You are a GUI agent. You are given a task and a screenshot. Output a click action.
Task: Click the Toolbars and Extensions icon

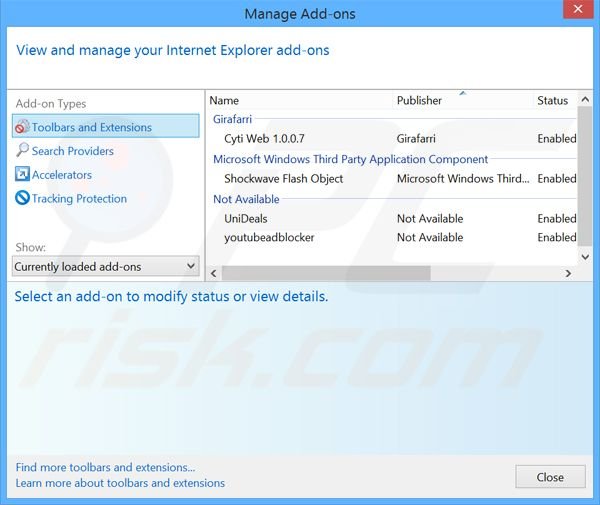click(22, 127)
